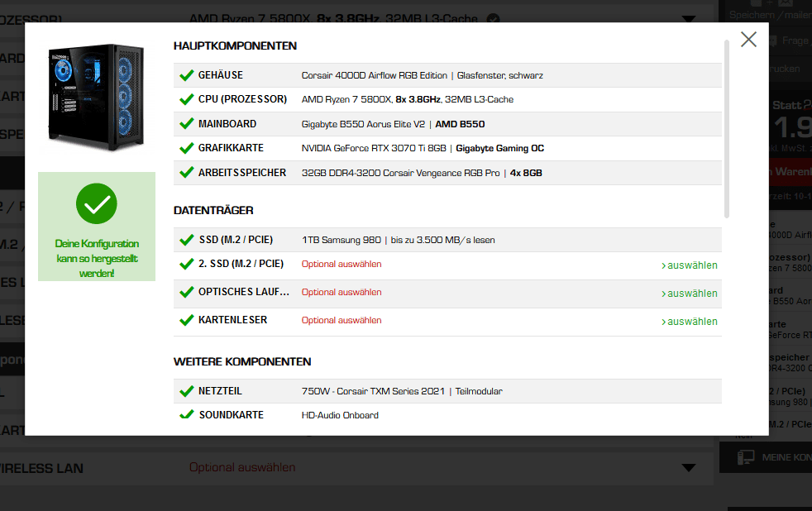This screenshot has width=812, height=511.
Task: Select 'auswählen' link for 2. SSD
Action: pos(690,265)
